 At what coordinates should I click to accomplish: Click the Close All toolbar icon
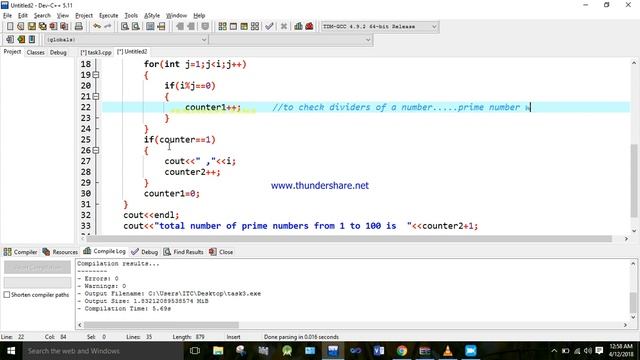click(64, 27)
